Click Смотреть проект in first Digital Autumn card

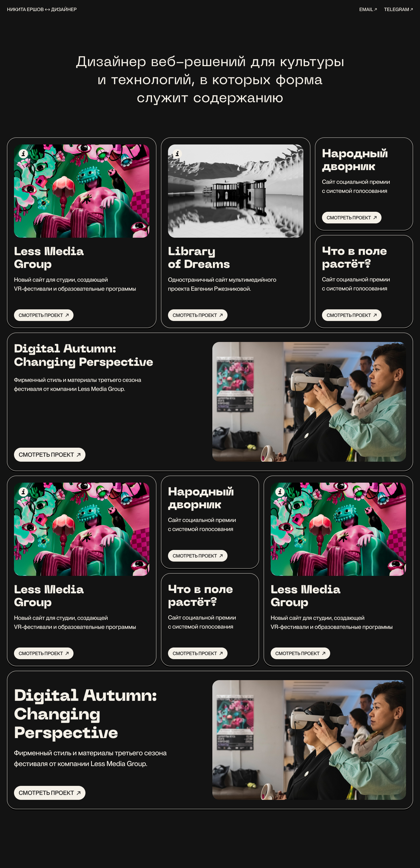(50, 455)
